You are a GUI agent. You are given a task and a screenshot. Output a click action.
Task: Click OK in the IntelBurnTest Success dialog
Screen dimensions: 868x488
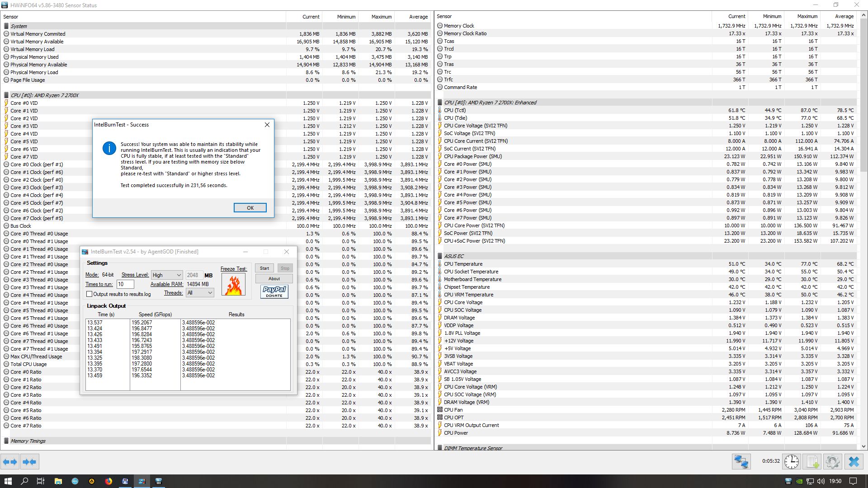pos(250,208)
